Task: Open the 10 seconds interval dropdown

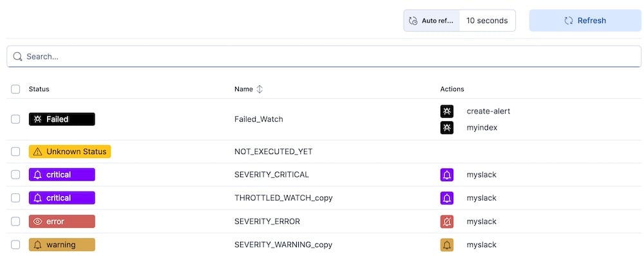Action: 487,21
